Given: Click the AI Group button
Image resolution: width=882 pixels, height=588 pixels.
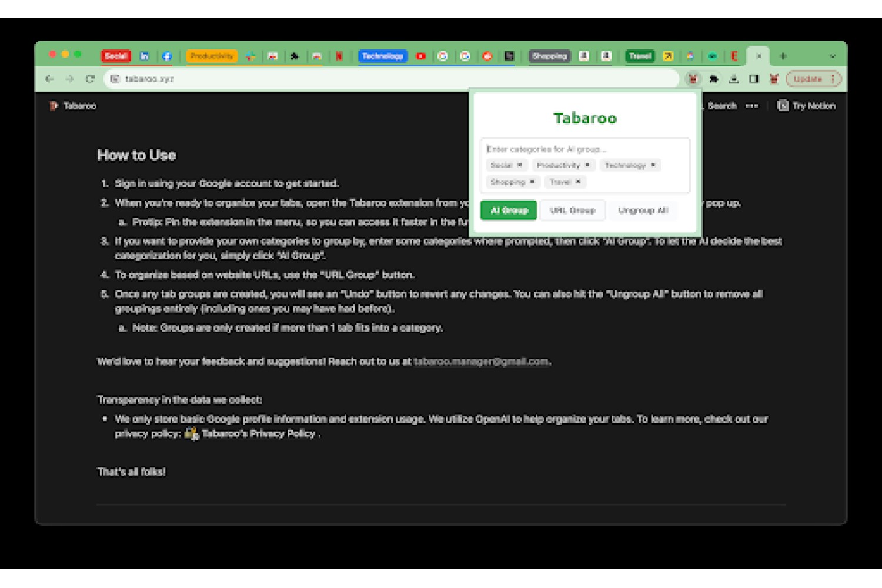Looking at the screenshot, I should pos(509,210).
